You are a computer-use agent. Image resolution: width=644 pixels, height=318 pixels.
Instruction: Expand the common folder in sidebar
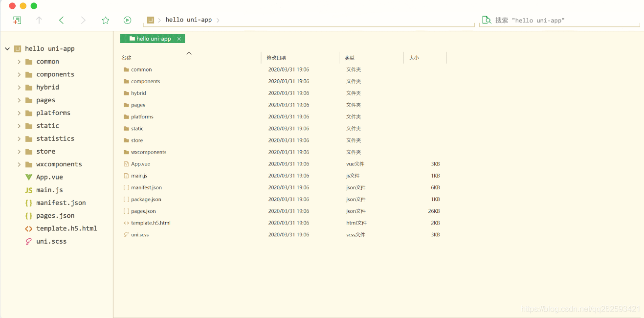pyautogui.click(x=19, y=62)
